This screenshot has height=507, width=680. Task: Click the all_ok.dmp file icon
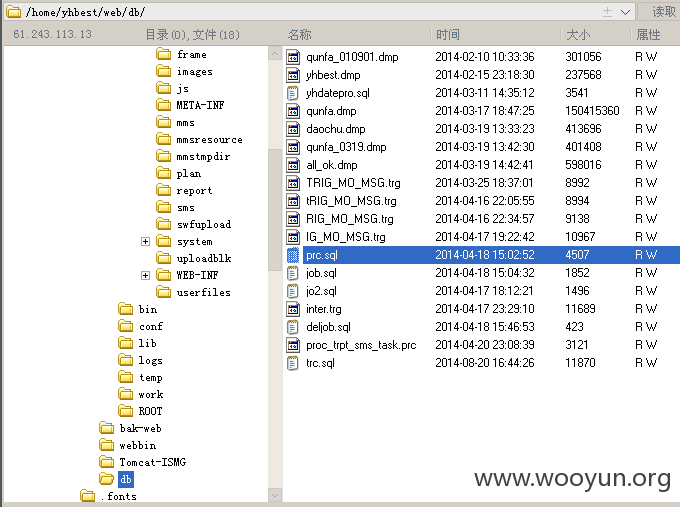click(293, 165)
